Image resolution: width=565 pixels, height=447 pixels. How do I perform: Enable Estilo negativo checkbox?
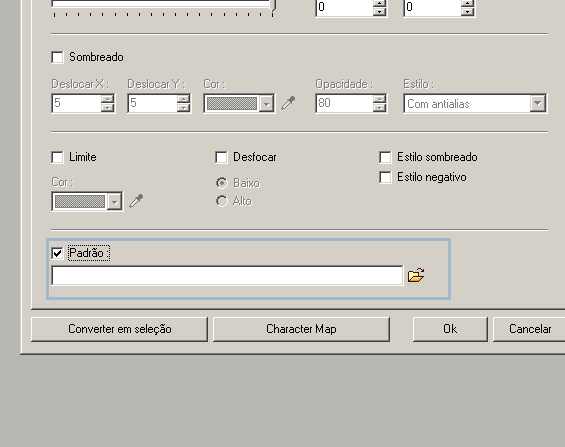385,177
